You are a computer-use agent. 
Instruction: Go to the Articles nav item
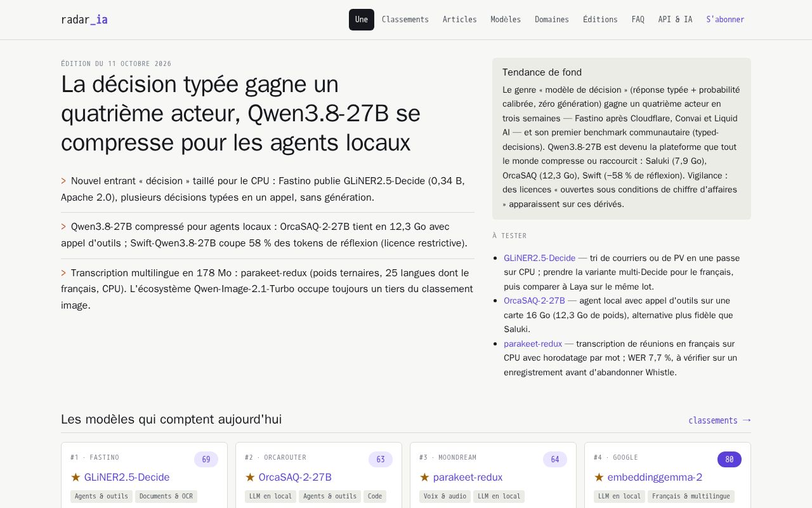point(460,20)
